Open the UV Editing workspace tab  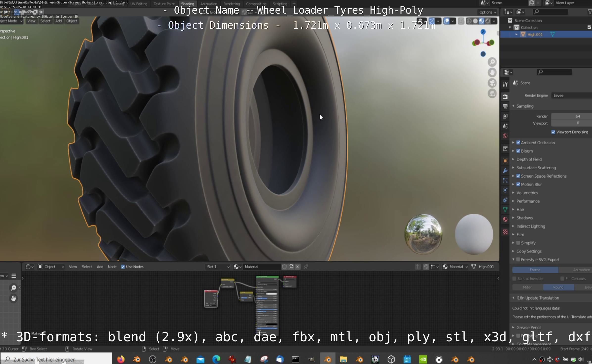(139, 4)
